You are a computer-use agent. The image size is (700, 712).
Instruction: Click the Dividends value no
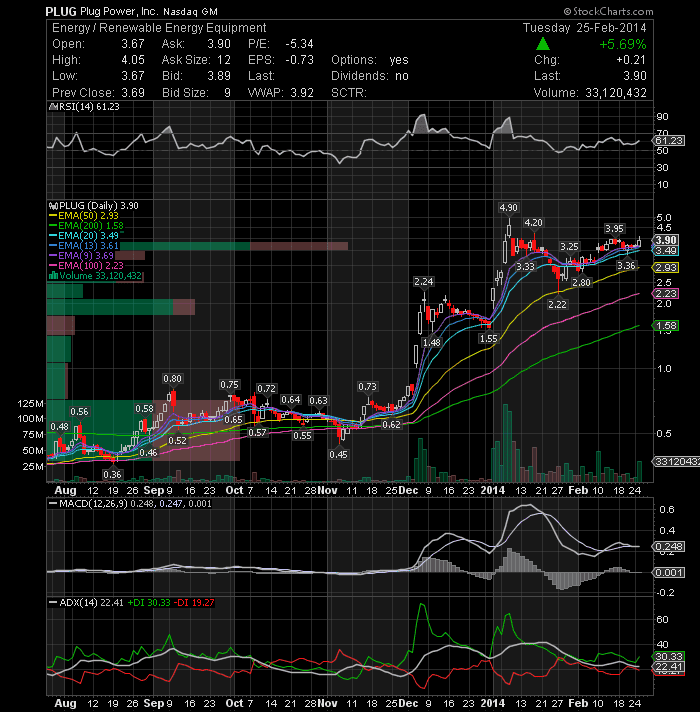tap(402, 76)
